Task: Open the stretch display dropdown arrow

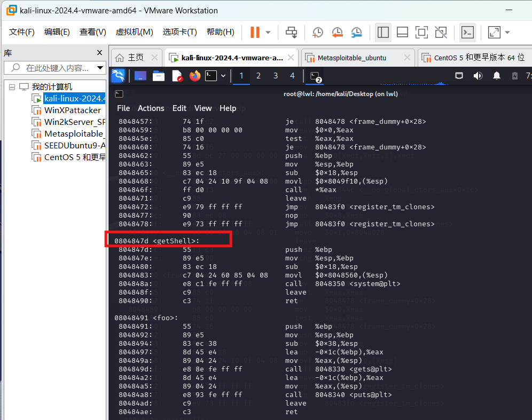Action: 507,33
